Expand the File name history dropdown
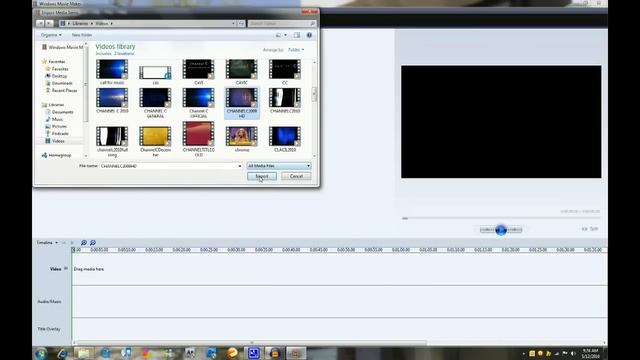 [x=240, y=166]
